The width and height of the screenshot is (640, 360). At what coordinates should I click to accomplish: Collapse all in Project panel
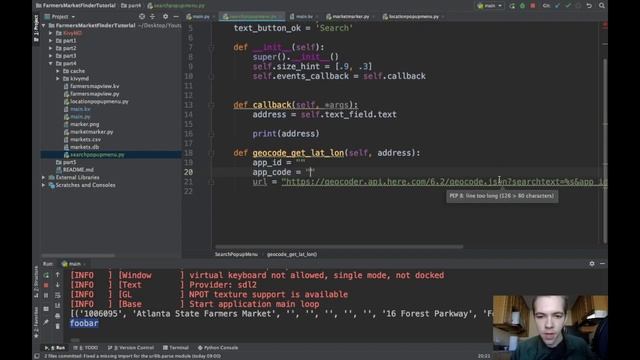click(x=152, y=16)
